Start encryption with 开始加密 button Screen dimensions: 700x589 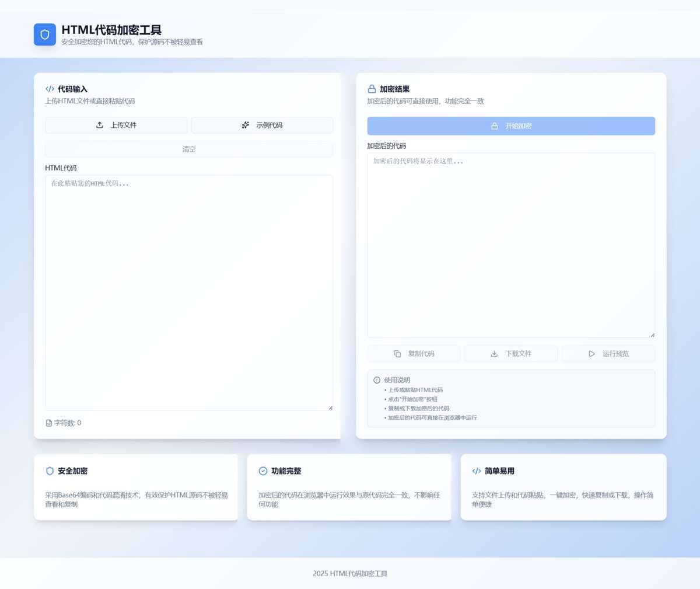(511, 126)
